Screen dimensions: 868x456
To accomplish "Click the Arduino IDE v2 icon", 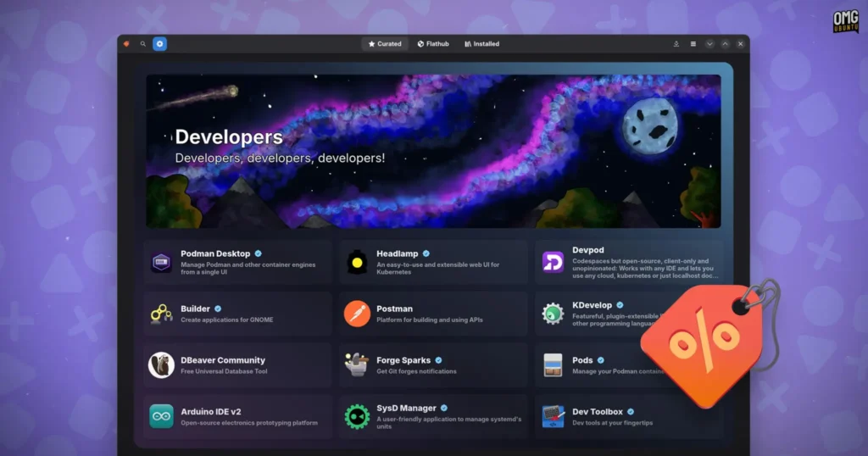I will click(x=161, y=416).
